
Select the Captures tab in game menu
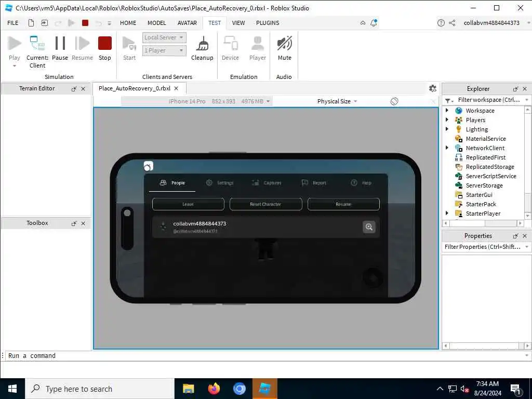[x=267, y=183]
